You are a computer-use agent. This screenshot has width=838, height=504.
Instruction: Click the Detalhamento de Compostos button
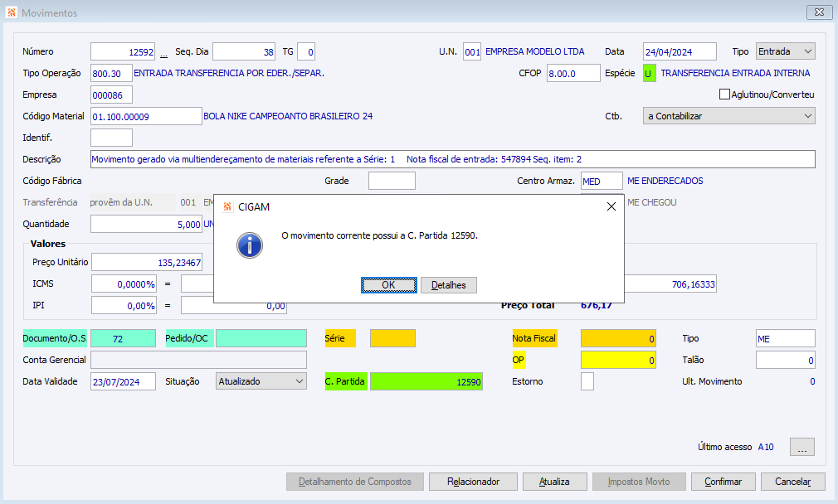[x=355, y=482]
